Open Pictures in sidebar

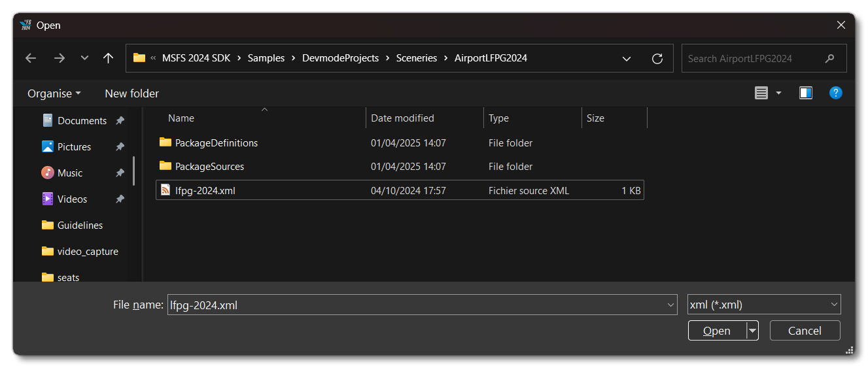point(74,146)
